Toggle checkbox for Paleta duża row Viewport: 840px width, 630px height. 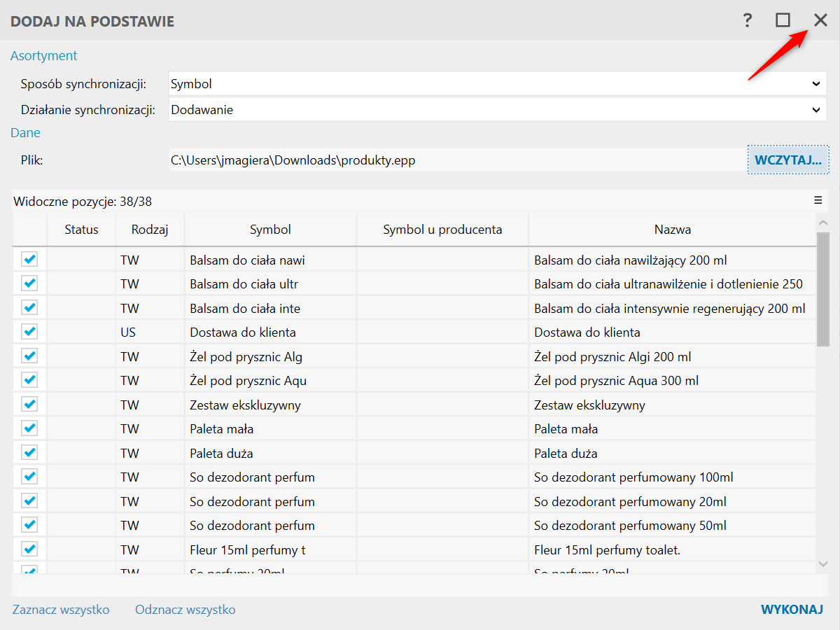(x=29, y=452)
